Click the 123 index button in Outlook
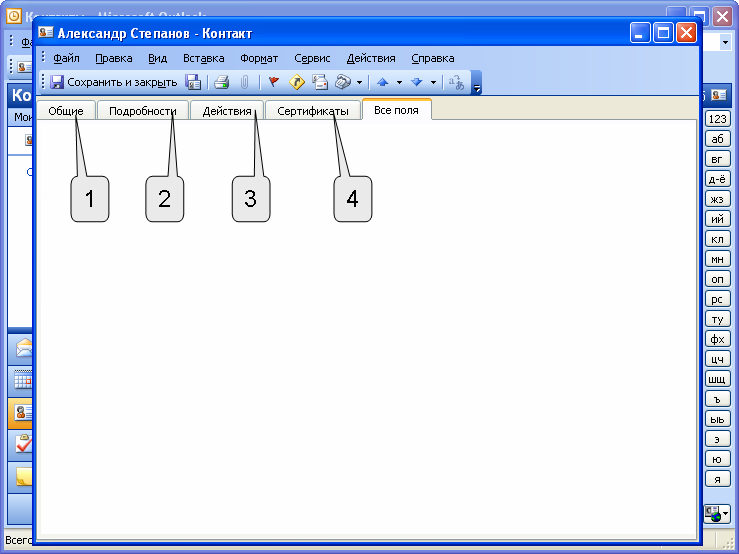The width and height of the screenshot is (739, 554). click(717, 119)
